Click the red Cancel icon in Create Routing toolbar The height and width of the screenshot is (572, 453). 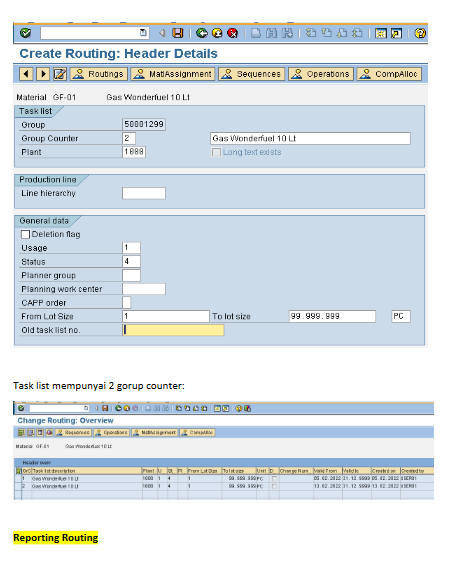point(232,33)
